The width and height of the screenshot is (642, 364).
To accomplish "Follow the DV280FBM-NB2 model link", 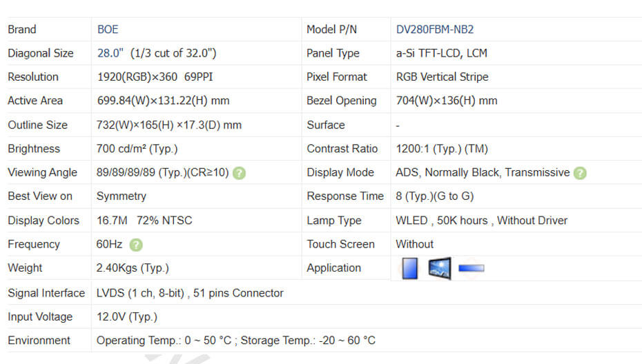I will pyautogui.click(x=435, y=30).
